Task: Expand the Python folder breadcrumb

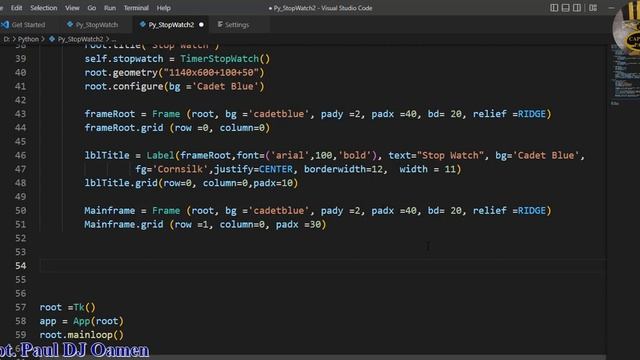Action: [28, 39]
